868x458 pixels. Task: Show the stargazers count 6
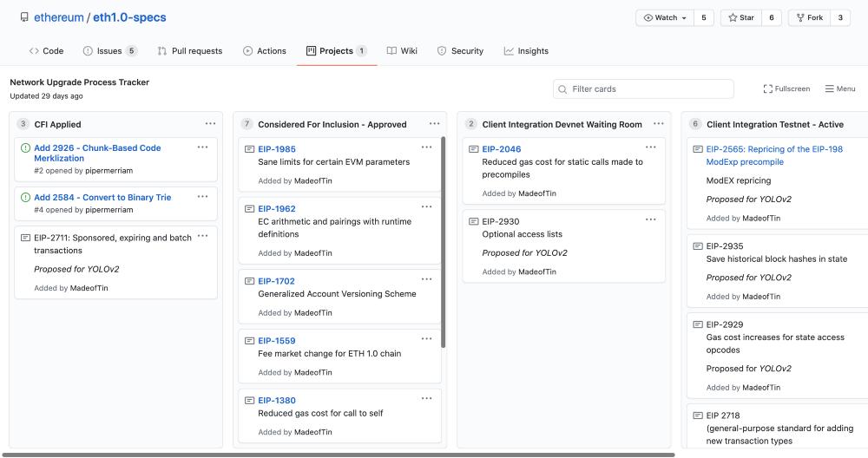point(771,17)
